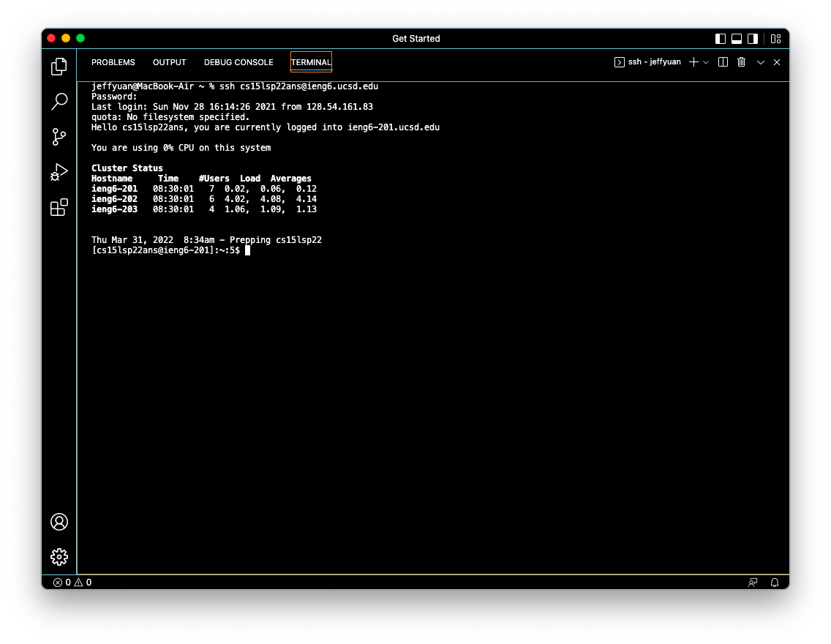Click the ssh - jeffyuan terminal label

coord(655,62)
